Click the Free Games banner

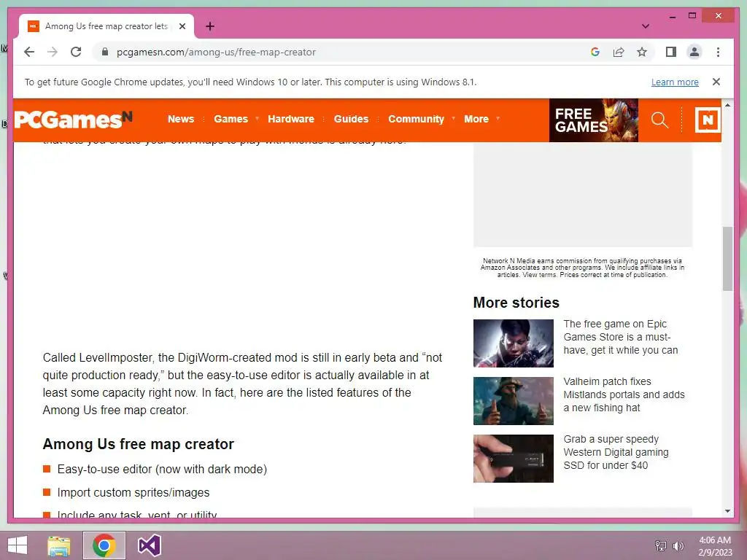point(594,120)
